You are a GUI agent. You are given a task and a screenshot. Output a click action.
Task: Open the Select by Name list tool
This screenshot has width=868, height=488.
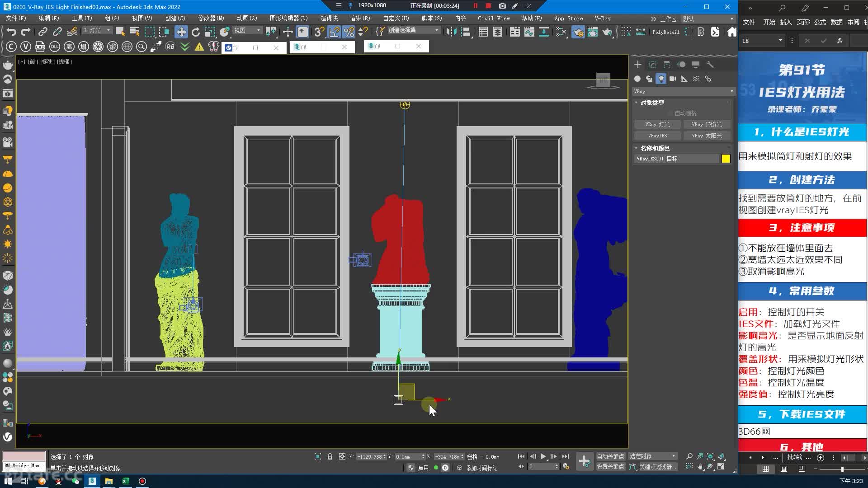pos(135,32)
